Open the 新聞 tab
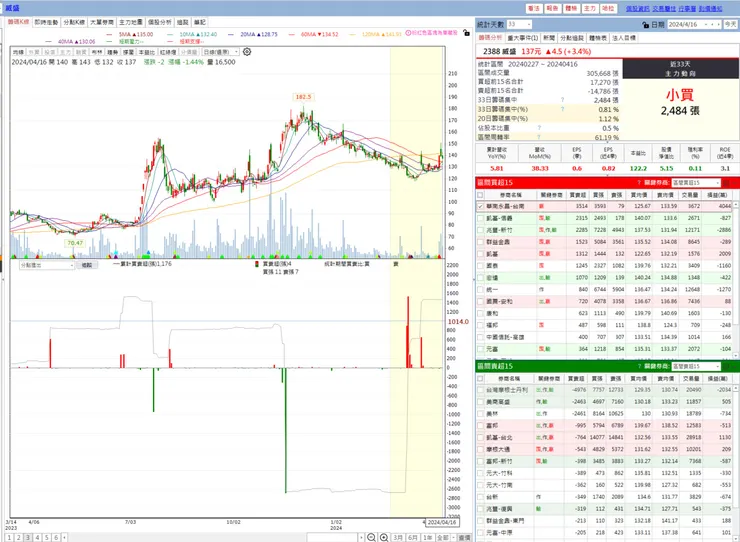Screen dimensions: 740x542 coord(549,38)
